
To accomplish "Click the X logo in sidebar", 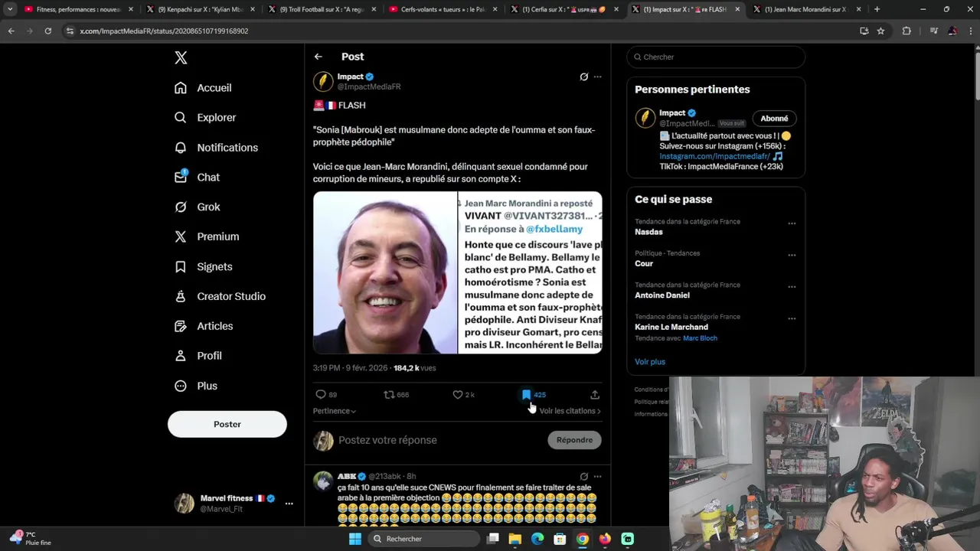I will (181, 57).
